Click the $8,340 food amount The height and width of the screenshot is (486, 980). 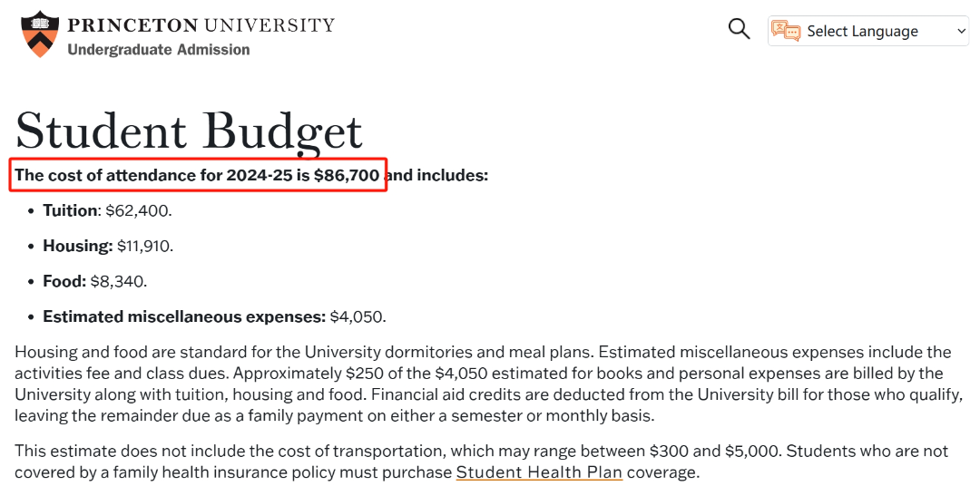[119, 282]
